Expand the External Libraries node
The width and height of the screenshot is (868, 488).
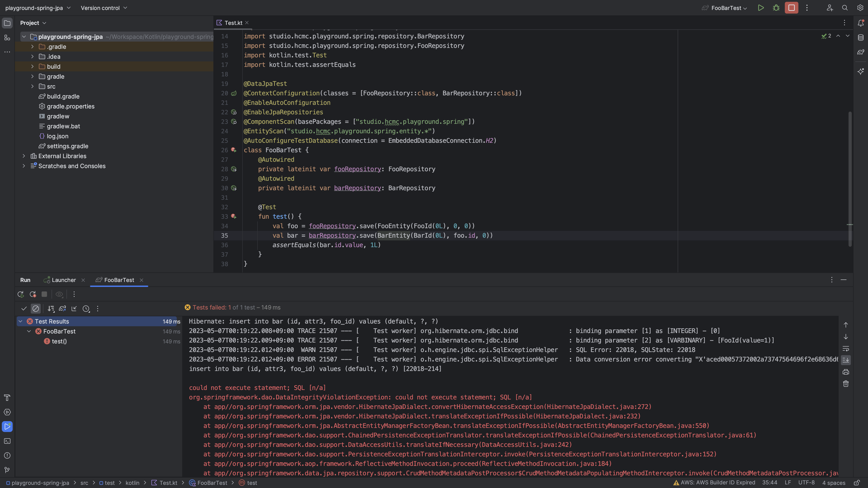click(24, 156)
